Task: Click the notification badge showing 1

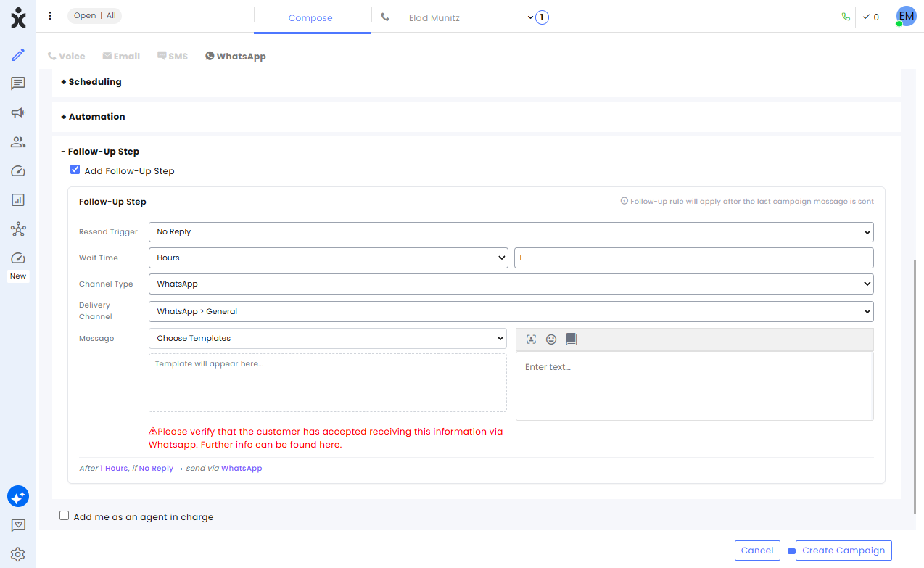Action: (x=542, y=17)
